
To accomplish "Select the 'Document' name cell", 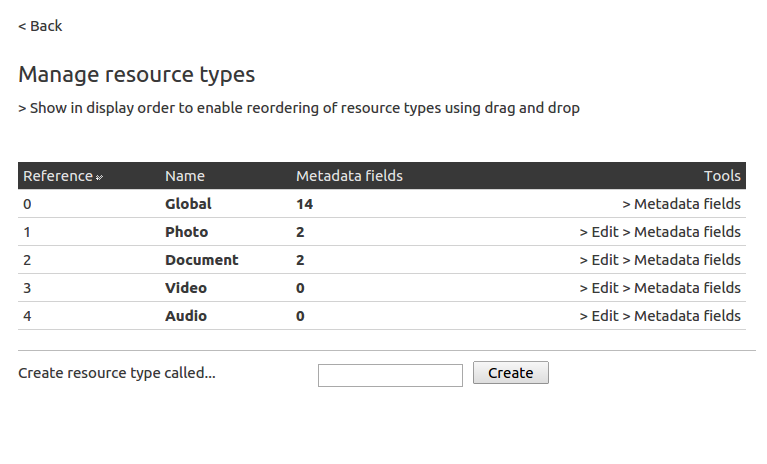I will tap(202, 260).
